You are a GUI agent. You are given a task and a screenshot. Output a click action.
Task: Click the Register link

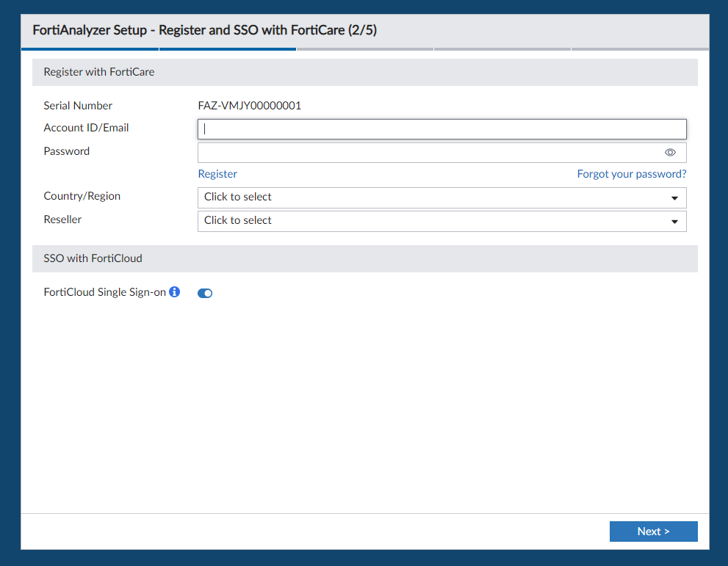pos(217,174)
